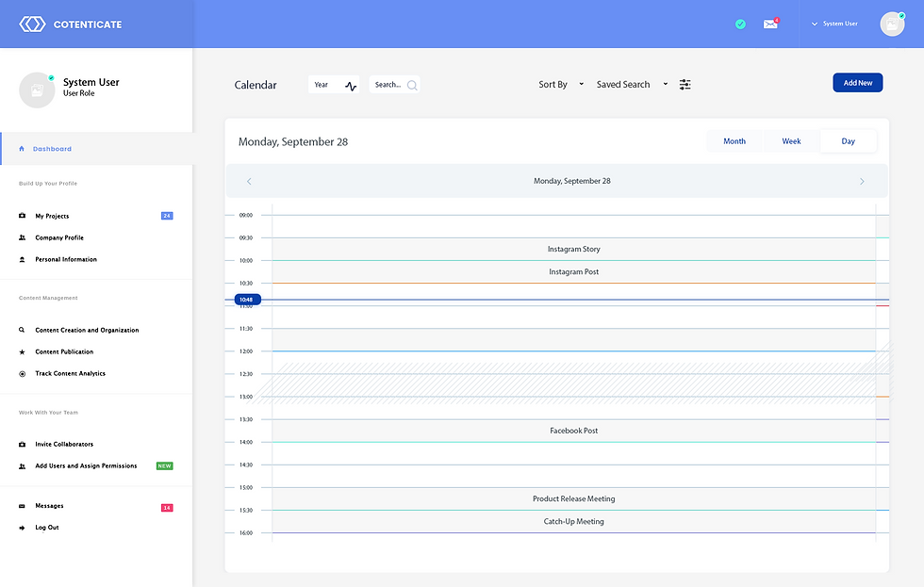Click the green checkmark status icon in header
The height and width of the screenshot is (587, 924).
click(740, 24)
